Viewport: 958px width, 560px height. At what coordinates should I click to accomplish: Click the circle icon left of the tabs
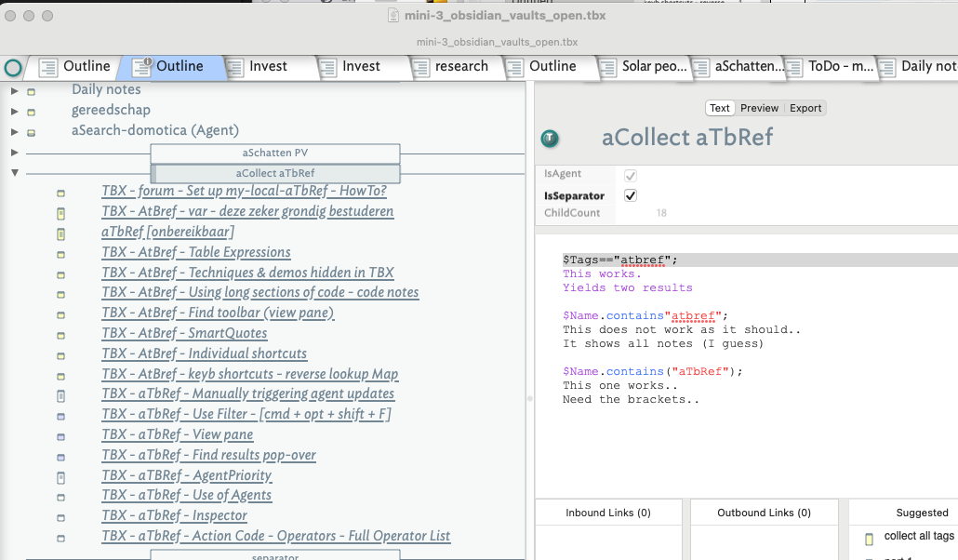[x=13, y=67]
